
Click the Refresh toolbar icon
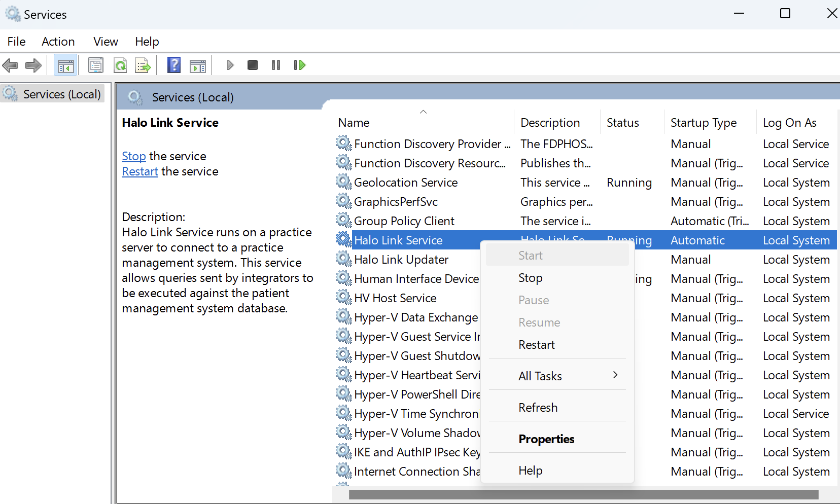(120, 65)
